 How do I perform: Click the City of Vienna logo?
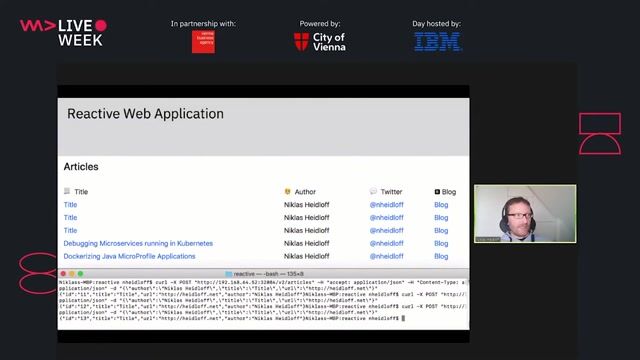[x=320, y=42]
